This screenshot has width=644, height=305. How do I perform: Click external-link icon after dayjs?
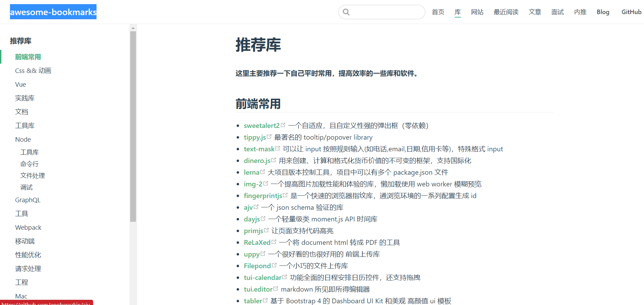263,218
